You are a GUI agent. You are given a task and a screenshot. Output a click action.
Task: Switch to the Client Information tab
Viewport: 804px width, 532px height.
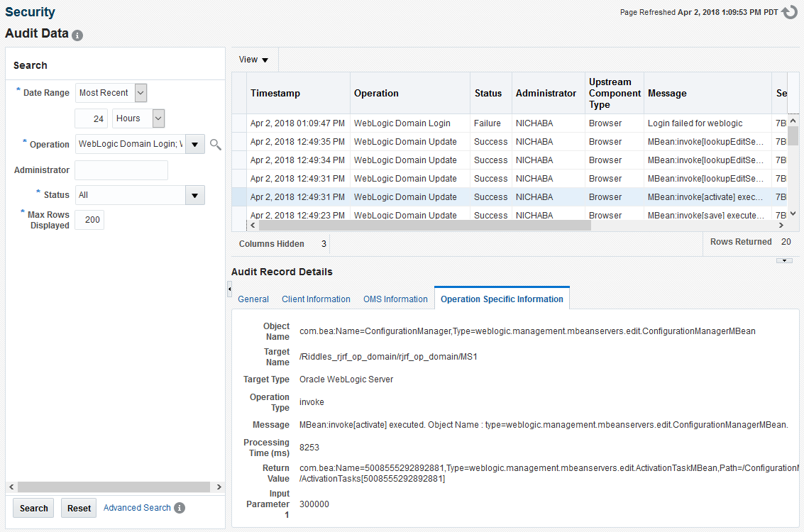[316, 299]
